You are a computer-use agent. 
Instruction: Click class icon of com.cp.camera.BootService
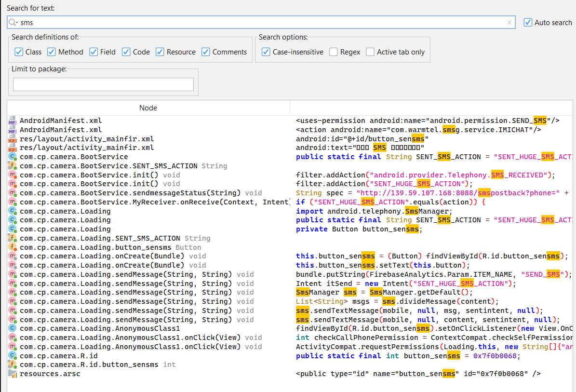pyautogui.click(x=13, y=157)
